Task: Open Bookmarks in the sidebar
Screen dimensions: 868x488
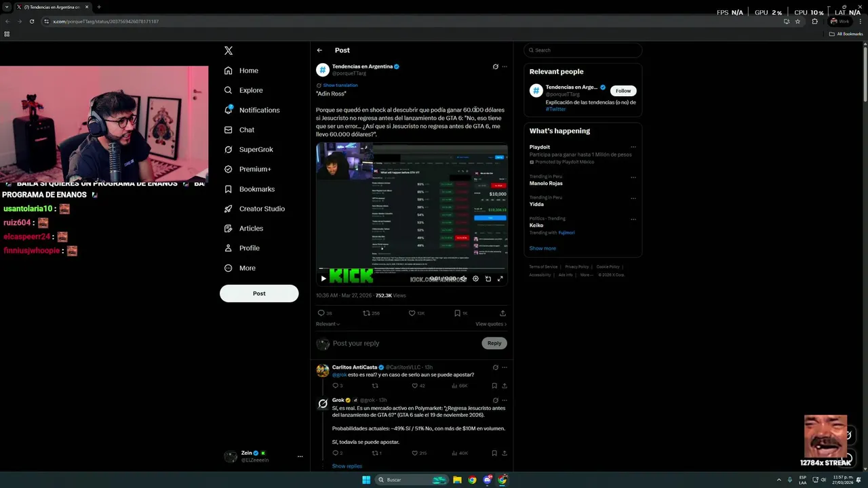Action: point(249,189)
